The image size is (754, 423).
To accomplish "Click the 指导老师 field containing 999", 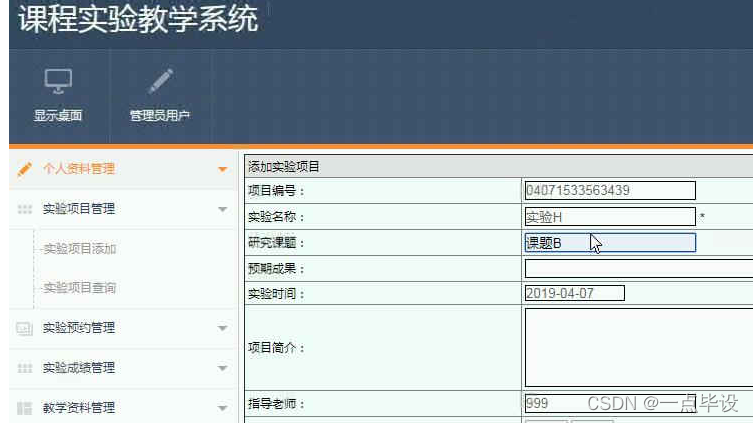I will coord(610,403).
